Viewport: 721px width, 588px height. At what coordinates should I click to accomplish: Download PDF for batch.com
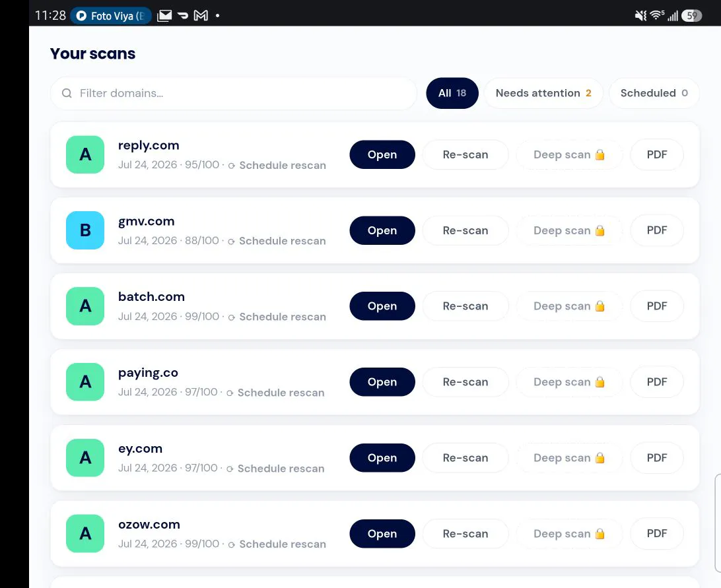[656, 306]
